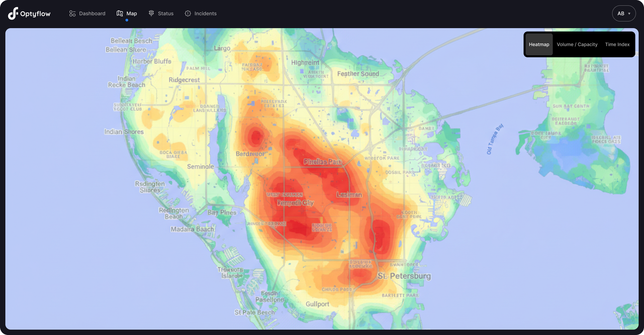Viewport: 644px width, 335px height.
Task: Enable Time Index visualization mode
Action: (x=617, y=44)
